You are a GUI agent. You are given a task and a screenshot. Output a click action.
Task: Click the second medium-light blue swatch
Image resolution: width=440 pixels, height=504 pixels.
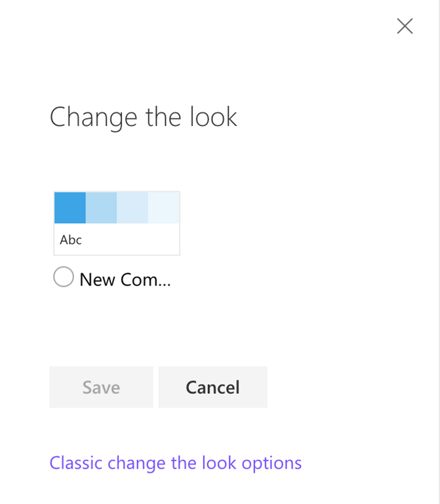pos(101,207)
